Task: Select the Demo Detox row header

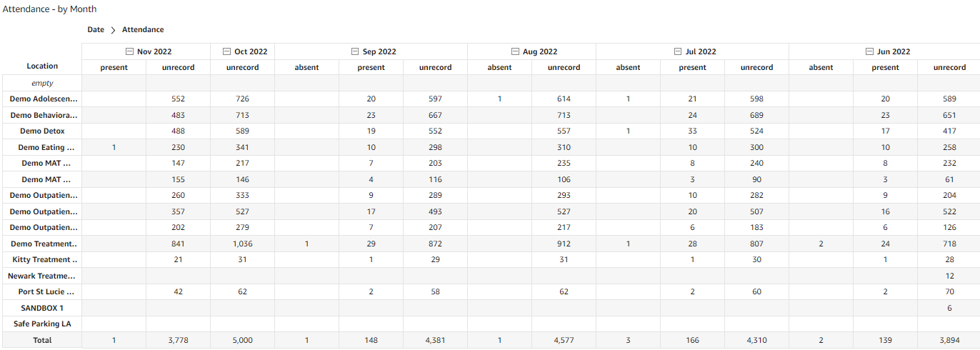Action: 42,131
